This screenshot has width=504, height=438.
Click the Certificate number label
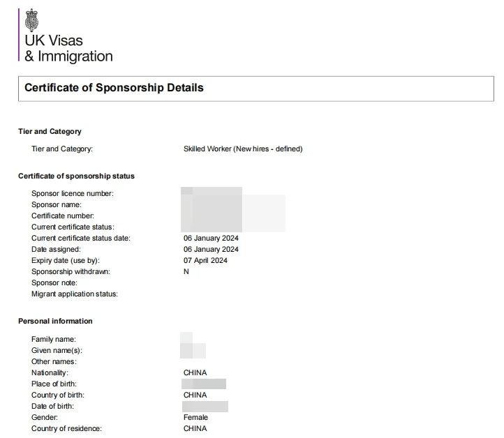pyautogui.click(x=63, y=216)
